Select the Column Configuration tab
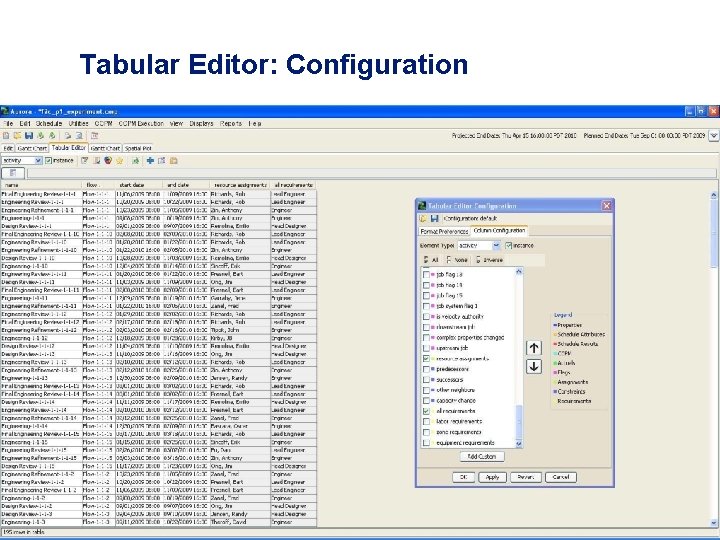 [499, 231]
